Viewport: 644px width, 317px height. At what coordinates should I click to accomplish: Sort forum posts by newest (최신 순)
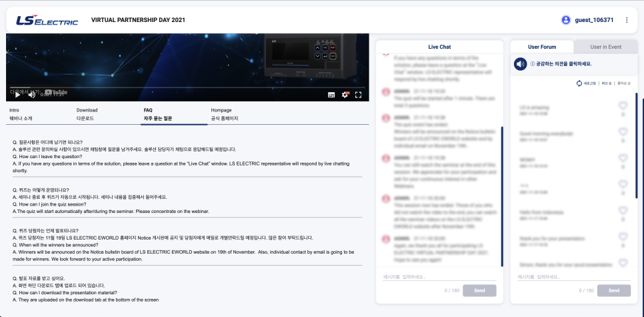[x=606, y=83]
